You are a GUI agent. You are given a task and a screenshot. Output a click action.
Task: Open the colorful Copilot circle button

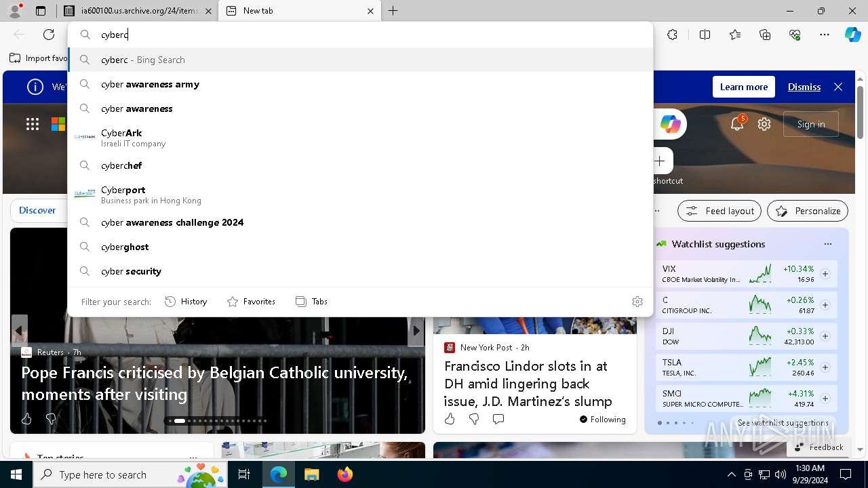click(x=670, y=124)
